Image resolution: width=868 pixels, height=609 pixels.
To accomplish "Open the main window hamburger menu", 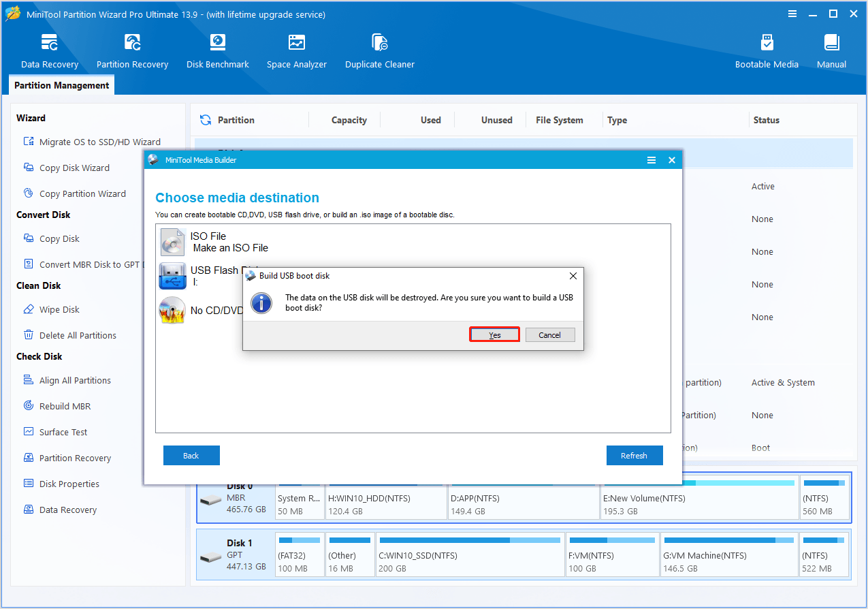I will click(x=792, y=14).
